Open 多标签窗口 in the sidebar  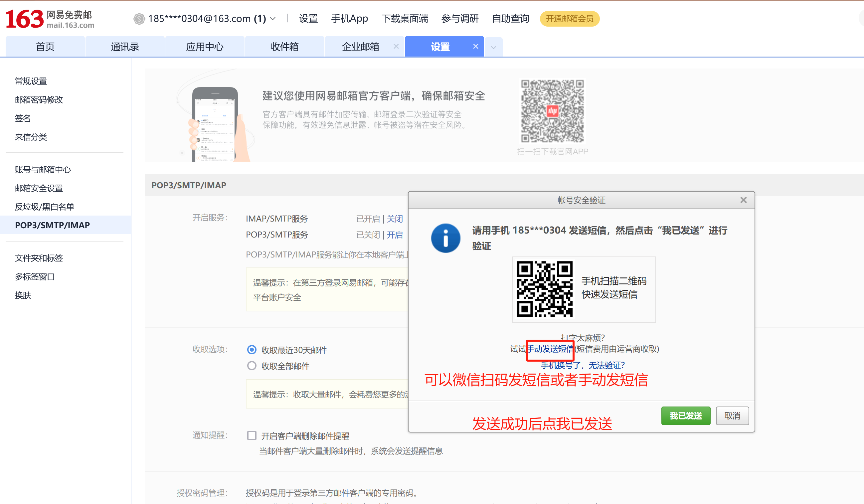[35, 277]
